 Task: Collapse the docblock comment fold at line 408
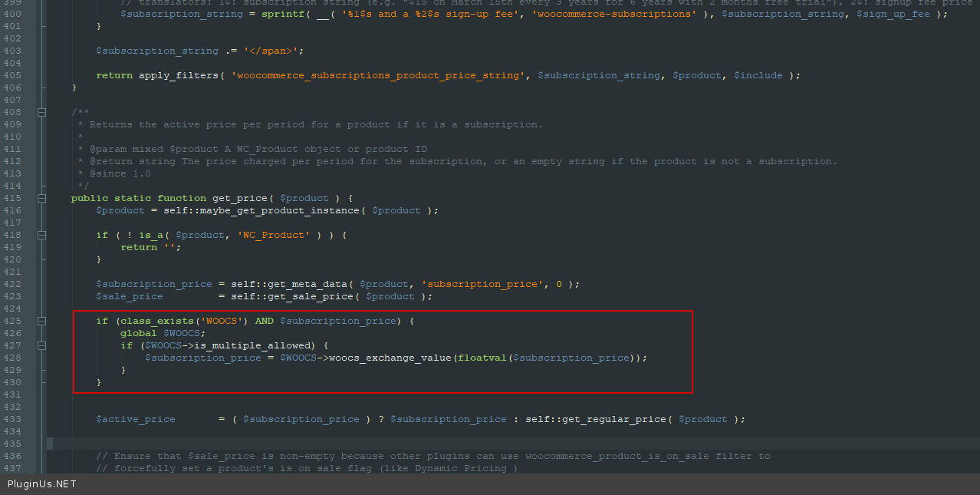pyautogui.click(x=41, y=112)
